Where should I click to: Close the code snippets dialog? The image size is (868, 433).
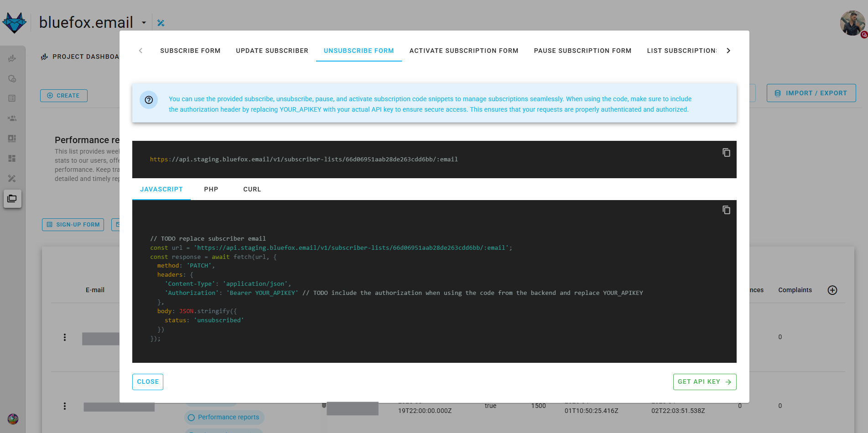click(x=148, y=382)
